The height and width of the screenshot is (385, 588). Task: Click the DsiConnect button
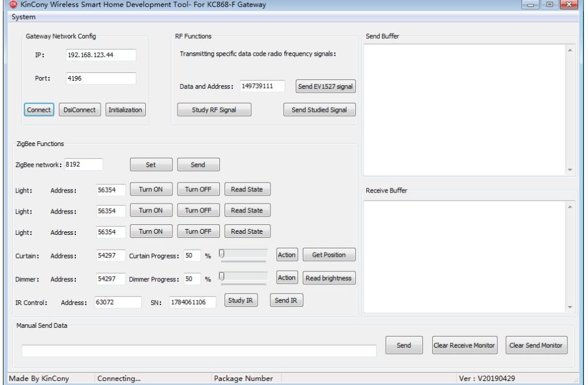click(x=79, y=109)
